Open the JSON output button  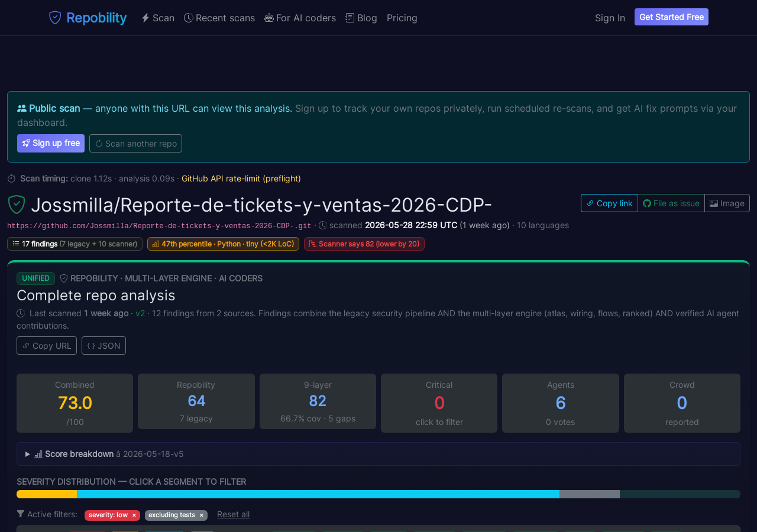coord(103,345)
